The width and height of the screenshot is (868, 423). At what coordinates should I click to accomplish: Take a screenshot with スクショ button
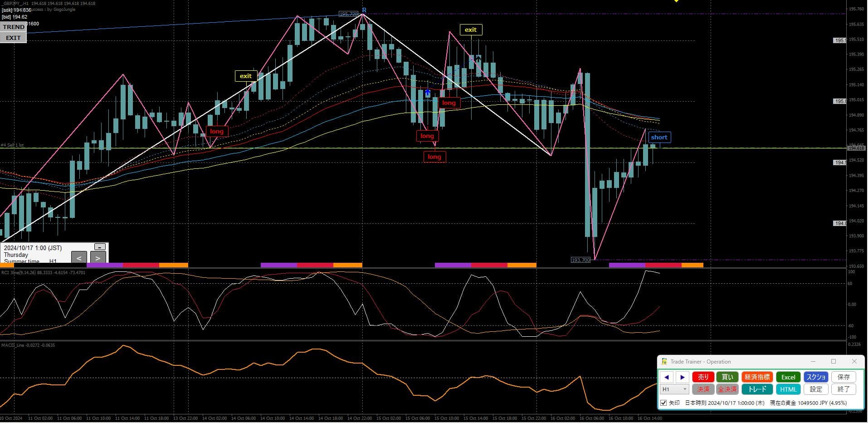816,377
